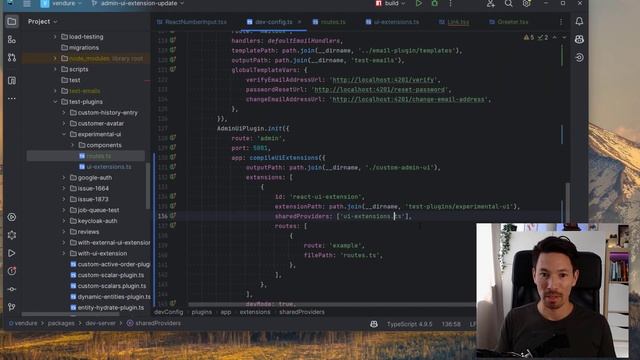Image resolution: width=640 pixels, height=360 pixels.
Task: Click TypeScript 4.9.5 status widget
Action: coord(409,324)
